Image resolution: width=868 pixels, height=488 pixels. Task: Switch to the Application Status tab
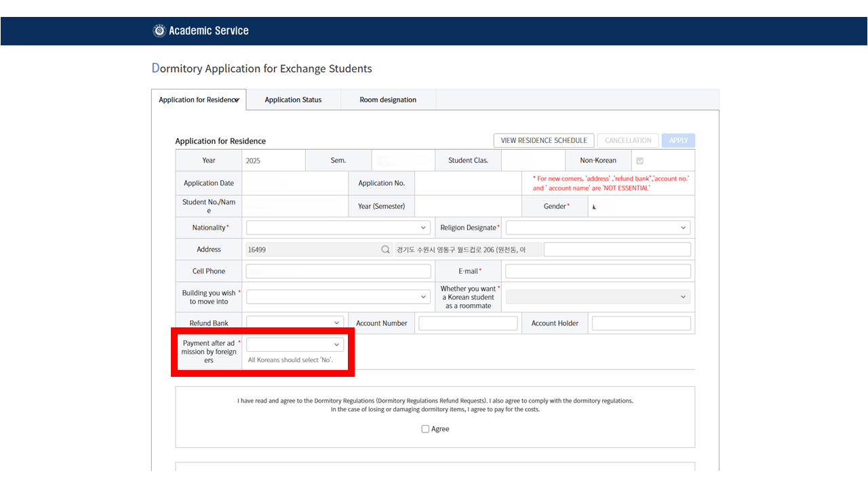click(293, 100)
